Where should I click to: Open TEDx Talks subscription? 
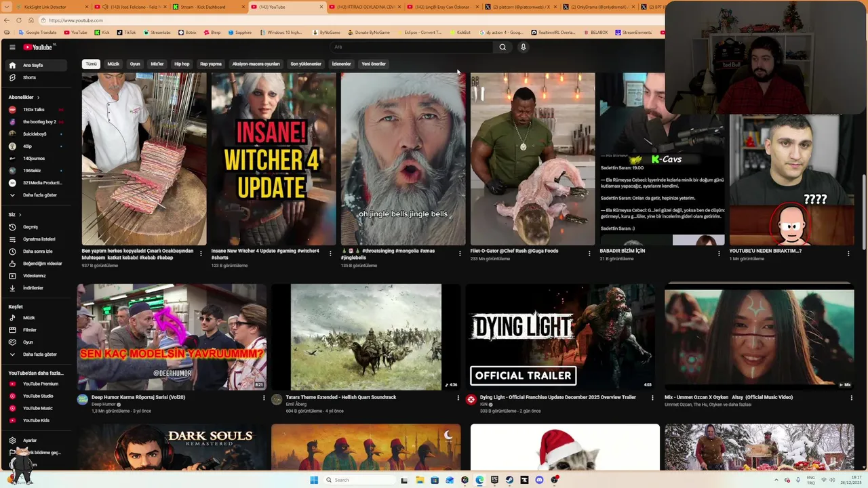coord(37,110)
